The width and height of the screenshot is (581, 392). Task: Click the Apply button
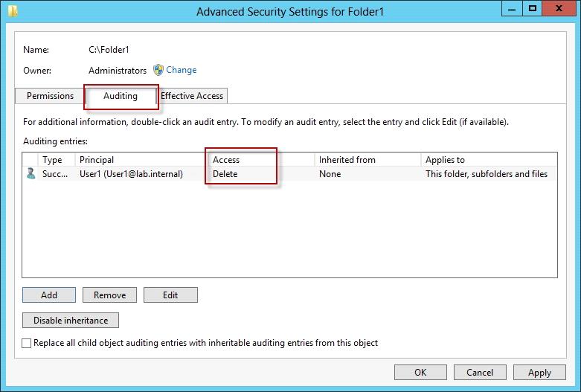(539, 373)
